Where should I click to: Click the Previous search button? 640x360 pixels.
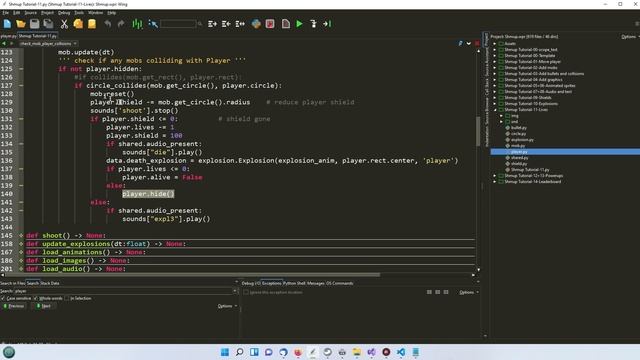pyautogui.click(x=13, y=306)
